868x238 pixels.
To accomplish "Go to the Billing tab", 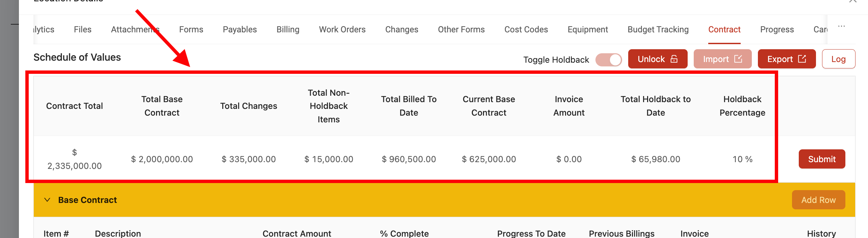I will 288,30.
